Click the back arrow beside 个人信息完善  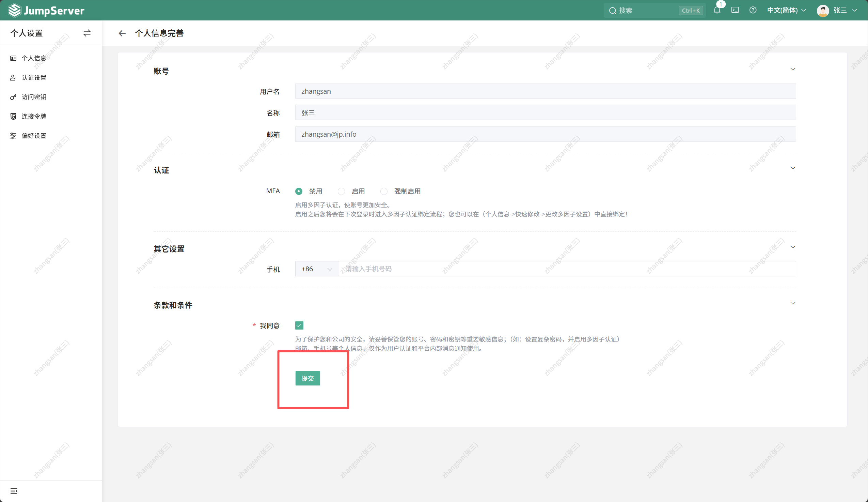click(x=122, y=33)
